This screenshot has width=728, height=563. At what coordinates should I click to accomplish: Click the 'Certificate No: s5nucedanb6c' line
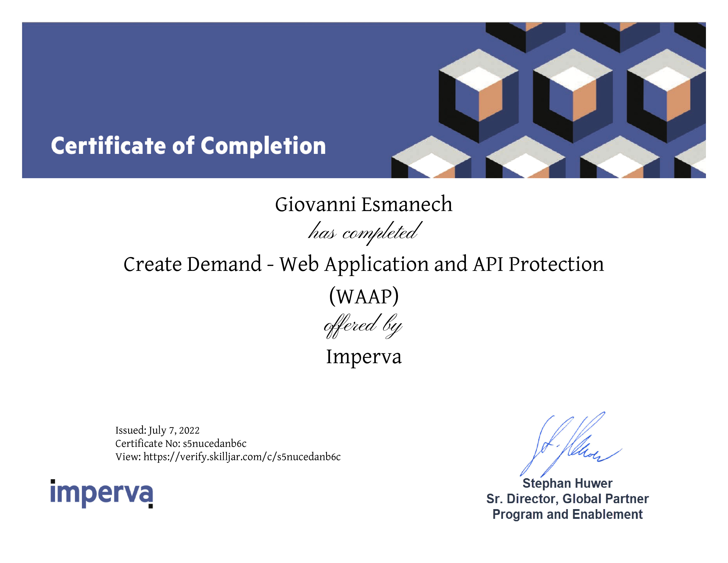pos(181,443)
